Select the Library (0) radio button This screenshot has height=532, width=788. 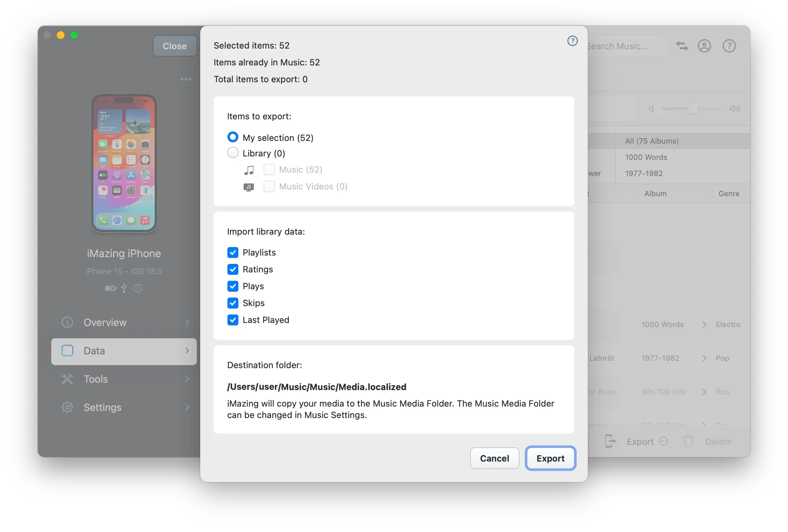pyautogui.click(x=233, y=153)
